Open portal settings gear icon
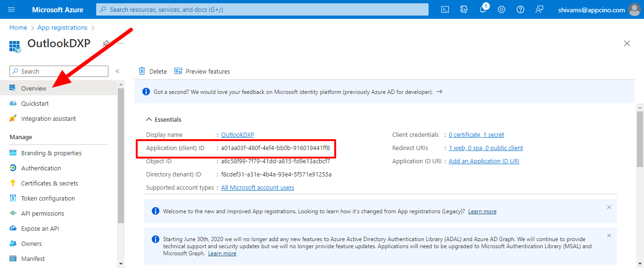The image size is (644, 268). click(502, 9)
